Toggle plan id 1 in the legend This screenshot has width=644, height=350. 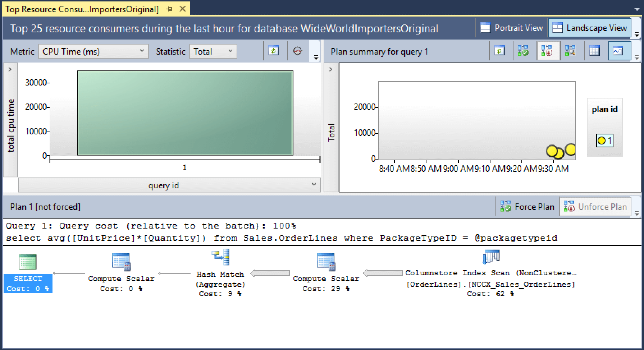(604, 141)
